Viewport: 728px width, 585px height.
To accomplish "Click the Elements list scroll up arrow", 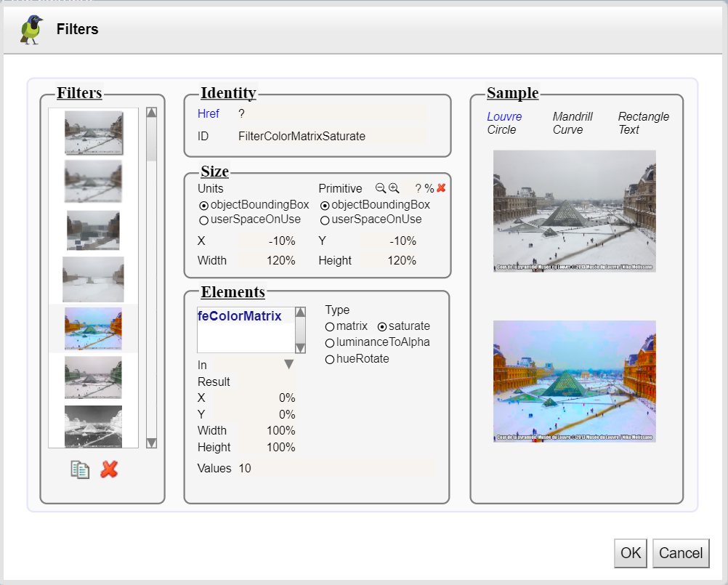I will point(300,312).
